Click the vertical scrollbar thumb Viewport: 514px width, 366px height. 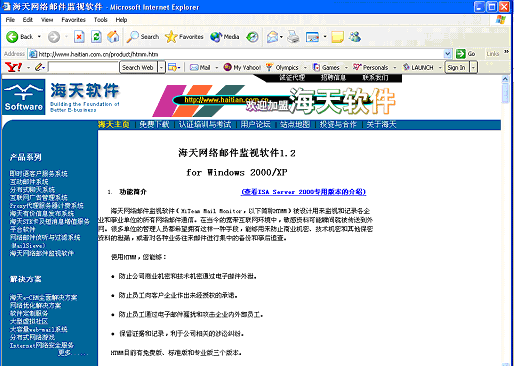coord(505,93)
